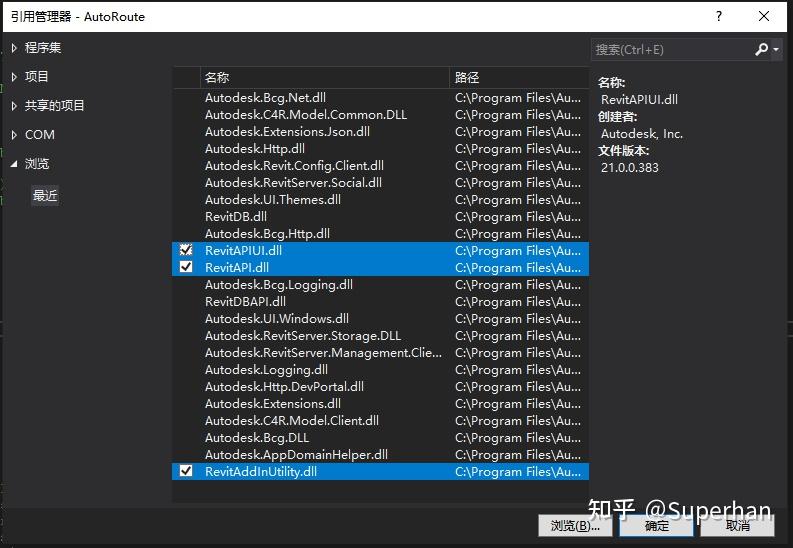Select Autodesk.Revit.Config.Client.dll row
Image resolution: width=793 pixels, height=548 pixels.
click(380, 166)
